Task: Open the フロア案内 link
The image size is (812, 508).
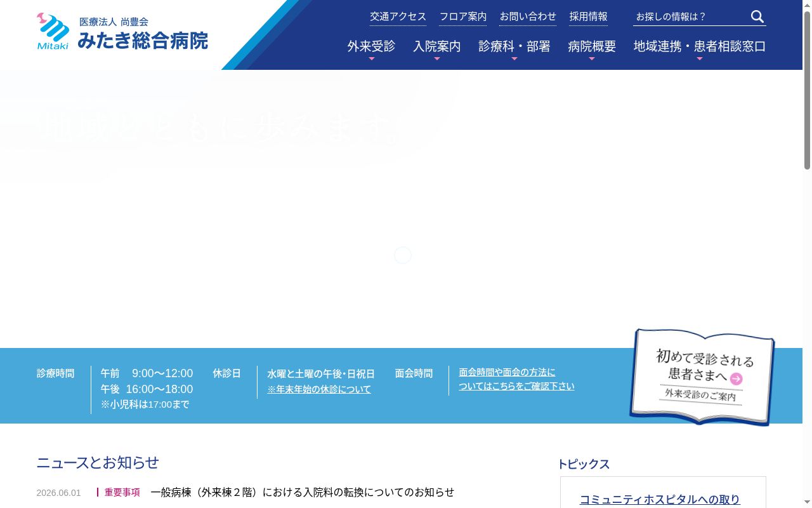Action: pos(463,17)
